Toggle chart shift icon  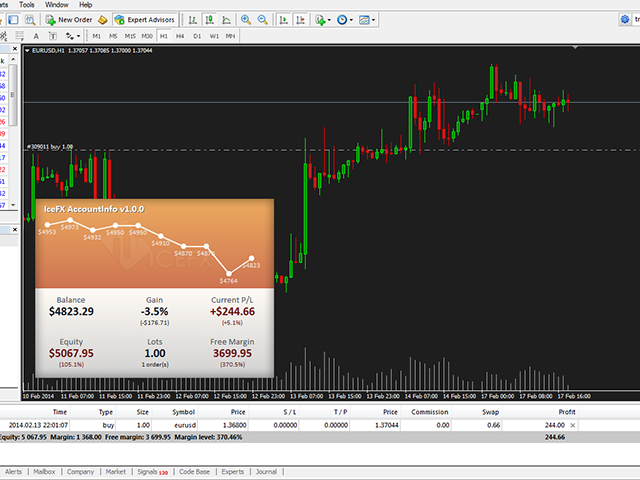click(300, 20)
